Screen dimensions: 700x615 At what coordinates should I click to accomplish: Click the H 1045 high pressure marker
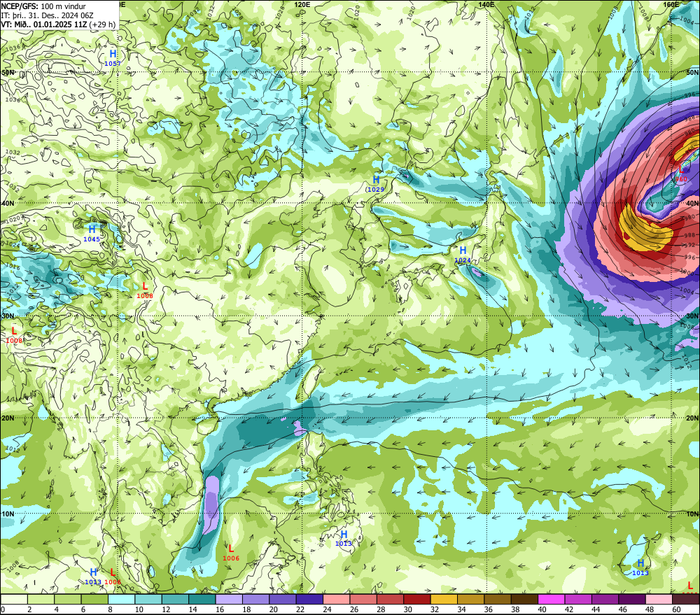click(92, 234)
